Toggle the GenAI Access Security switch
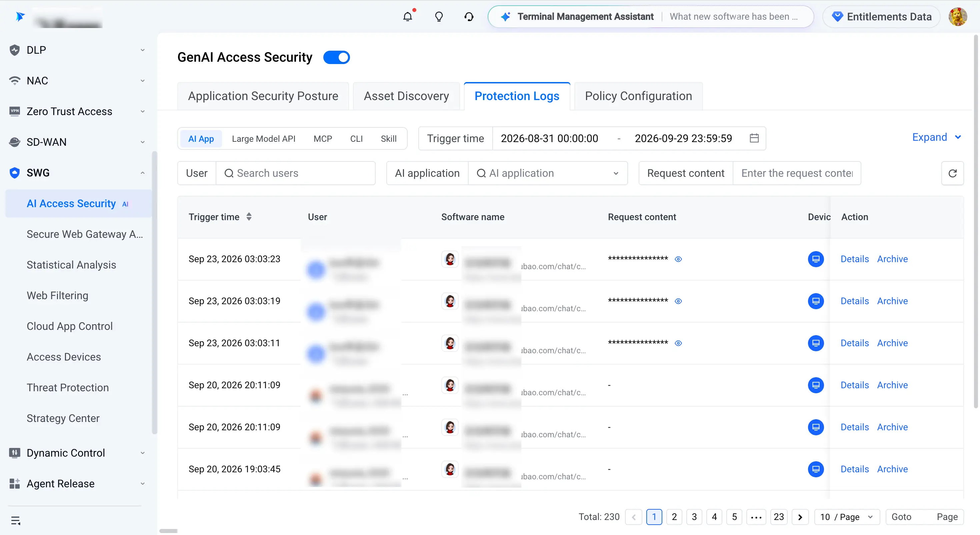This screenshot has width=980, height=535. tap(336, 57)
